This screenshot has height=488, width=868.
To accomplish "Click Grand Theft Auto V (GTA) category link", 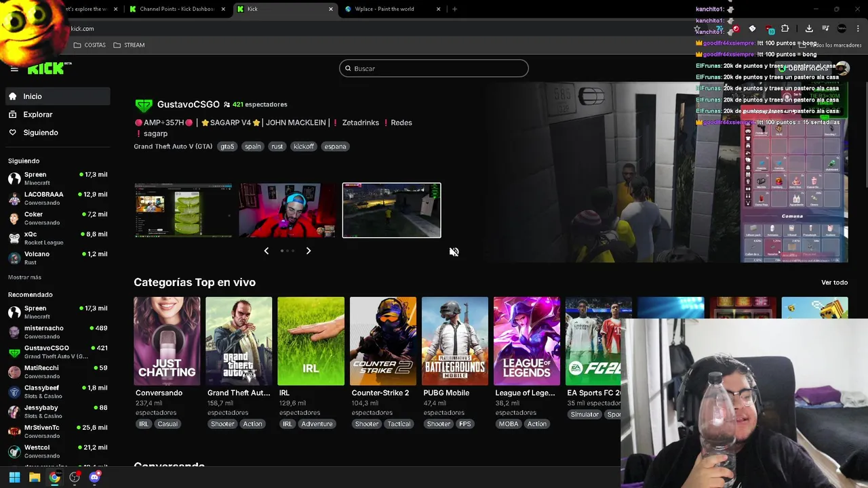I will click(173, 146).
